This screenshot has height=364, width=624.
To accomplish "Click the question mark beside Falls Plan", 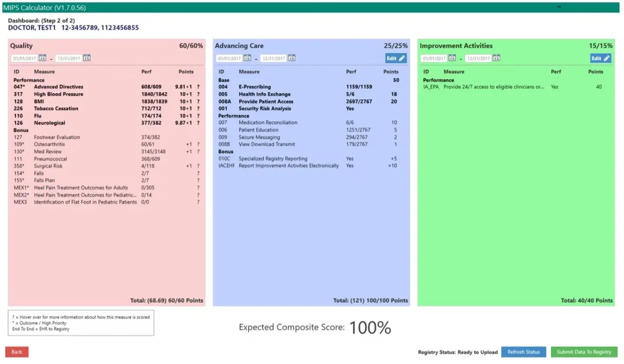I will (198, 180).
